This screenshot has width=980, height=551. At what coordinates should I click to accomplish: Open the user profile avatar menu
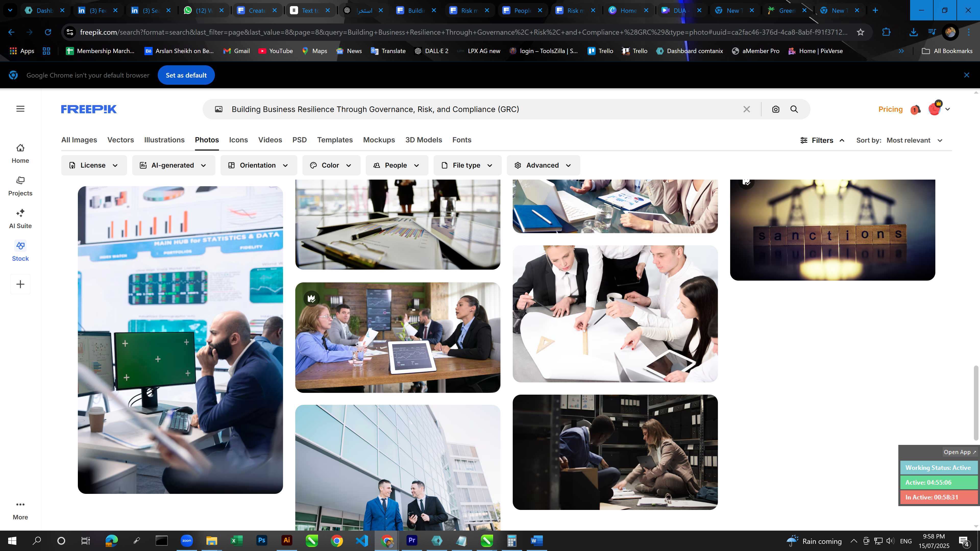(939, 109)
